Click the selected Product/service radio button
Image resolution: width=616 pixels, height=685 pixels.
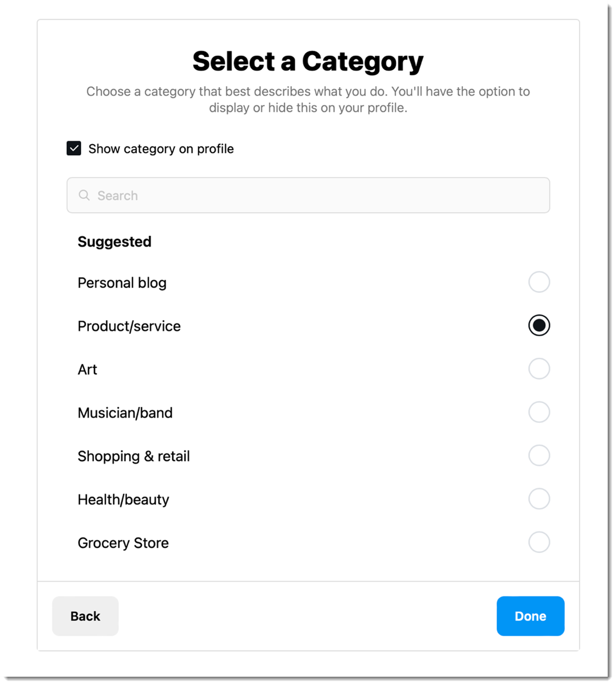(539, 326)
